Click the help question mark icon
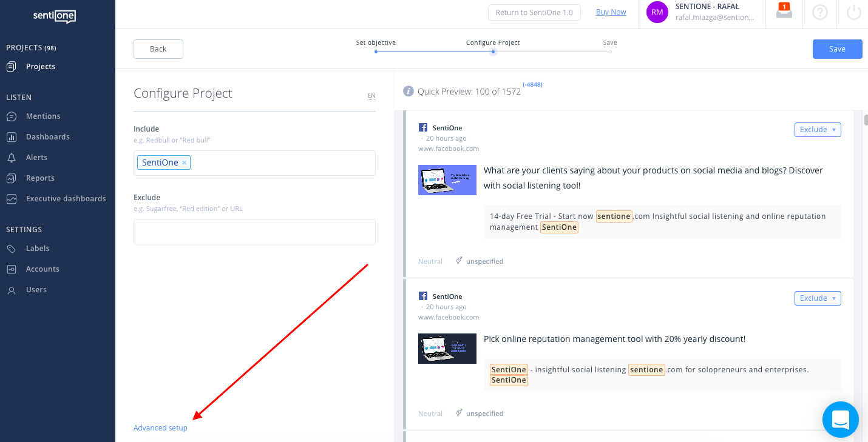 820,12
